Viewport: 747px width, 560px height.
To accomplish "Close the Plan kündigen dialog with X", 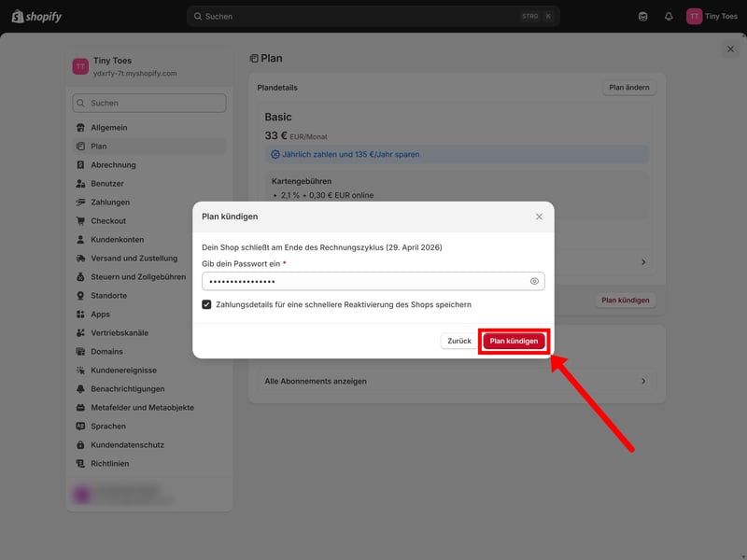I will [539, 217].
